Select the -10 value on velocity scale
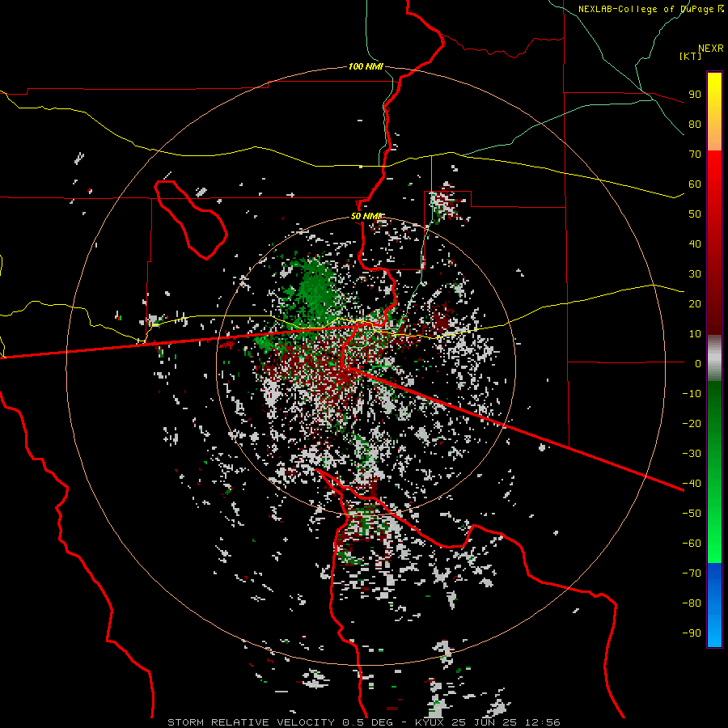This screenshot has height=728, width=728. click(x=692, y=394)
